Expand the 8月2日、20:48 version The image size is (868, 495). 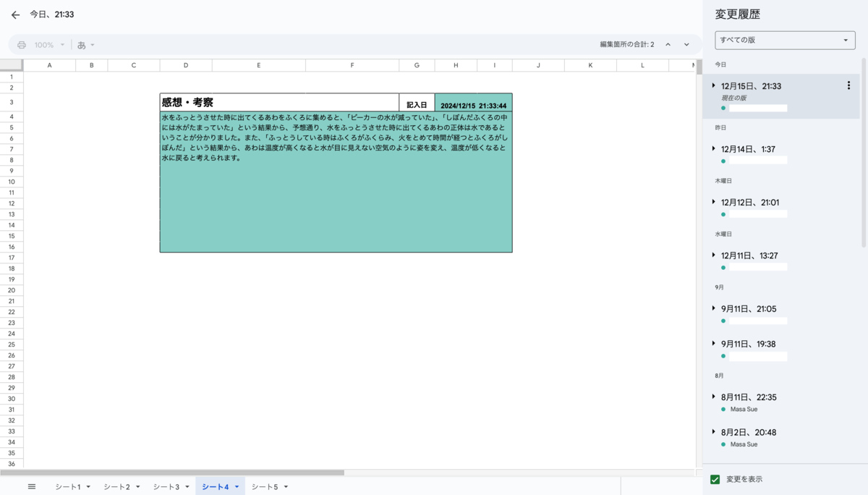click(713, 432)
